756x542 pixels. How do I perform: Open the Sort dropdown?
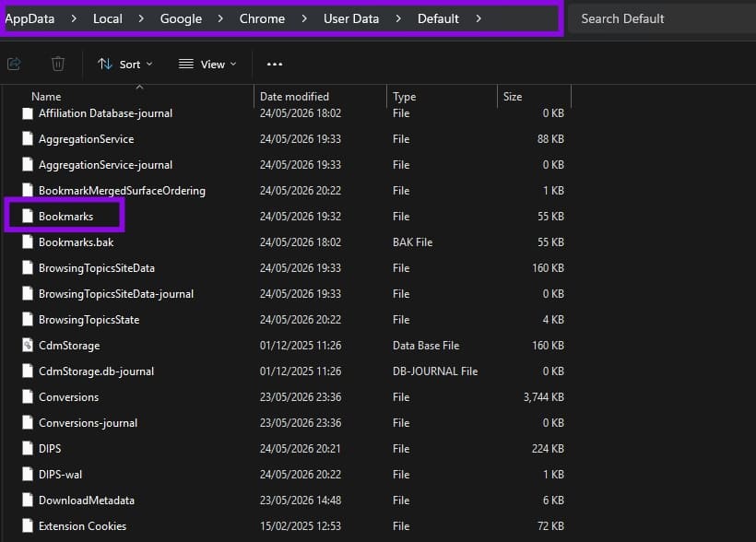point(124,65)
